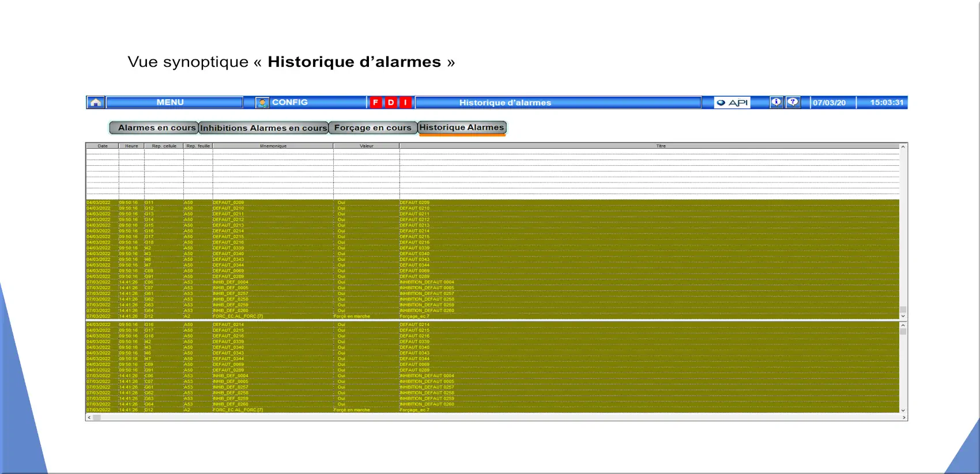Click the Titre column header

point(649,146)
